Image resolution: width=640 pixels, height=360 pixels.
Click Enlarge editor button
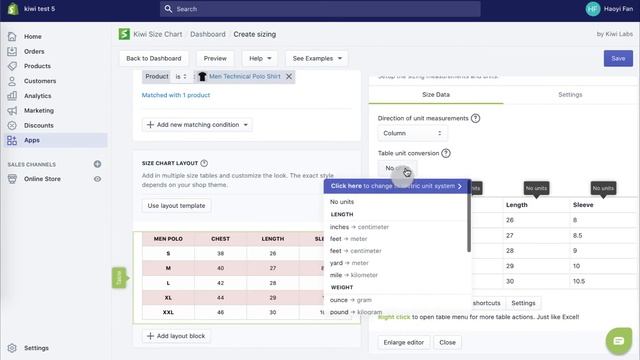(x=404, y=342)
